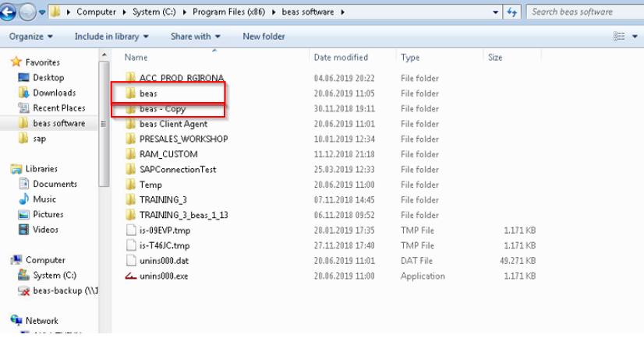Select the sap folder in Favorites
Viewport: 644px width, 338px height.
40,139
